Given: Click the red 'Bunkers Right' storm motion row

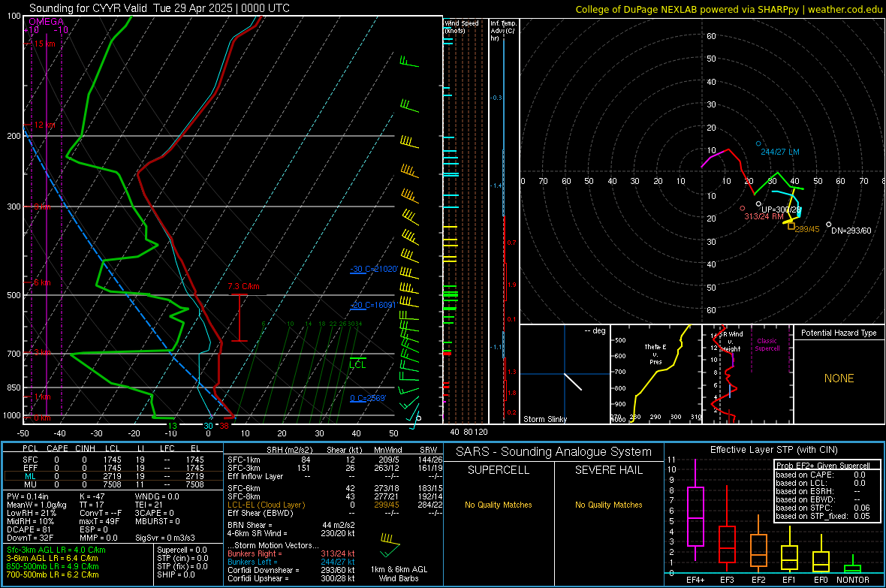Looking at the screenshot, I should (x=291, y=553).
